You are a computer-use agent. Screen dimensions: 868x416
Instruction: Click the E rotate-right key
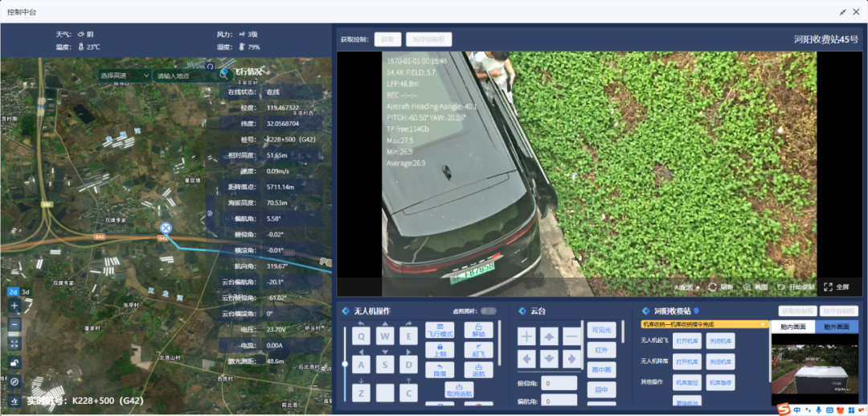click(408, 336)
